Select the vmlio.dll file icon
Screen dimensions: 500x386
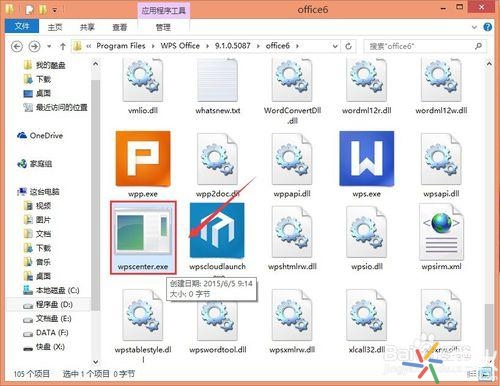(x=143, y=80)
